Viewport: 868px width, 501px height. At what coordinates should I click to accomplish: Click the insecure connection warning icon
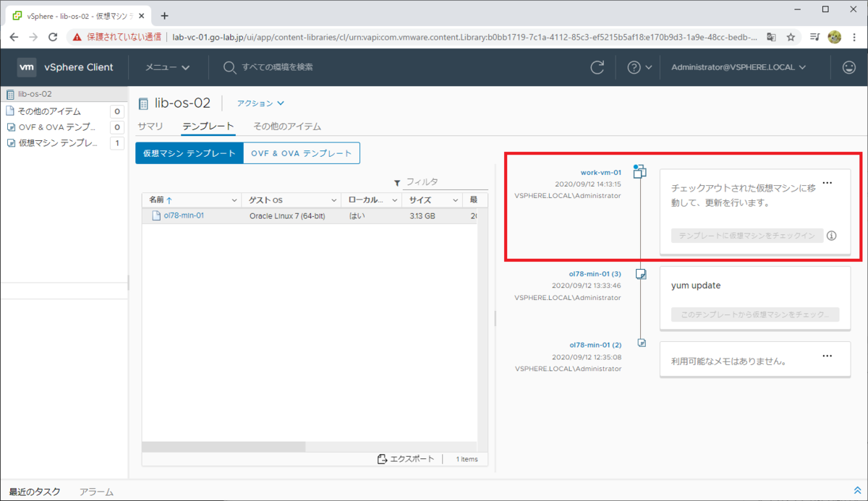point(77,37)
